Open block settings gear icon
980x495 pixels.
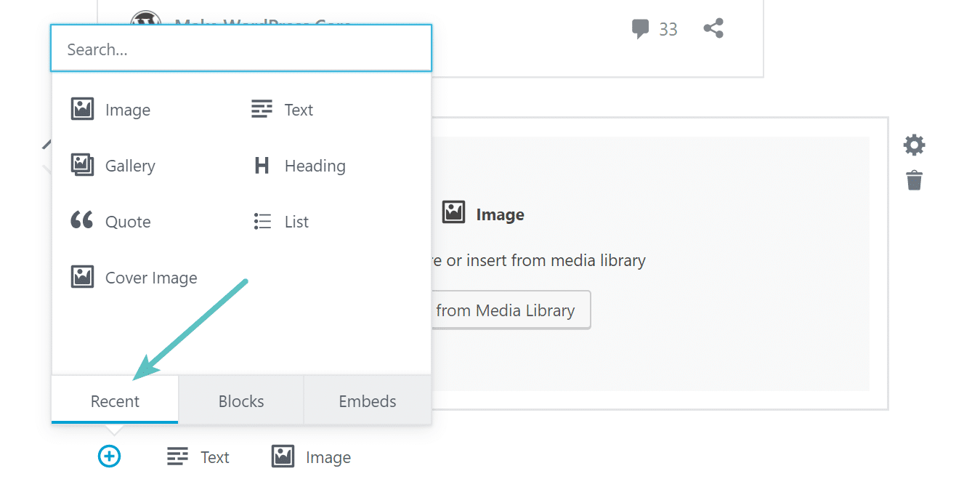[x=914, y=145]
